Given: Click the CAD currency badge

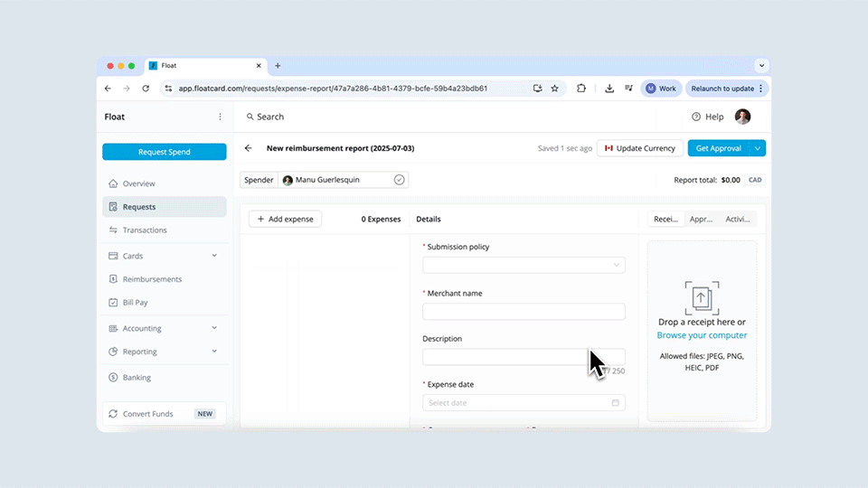Looking at the screenshot, I should 755,180.
